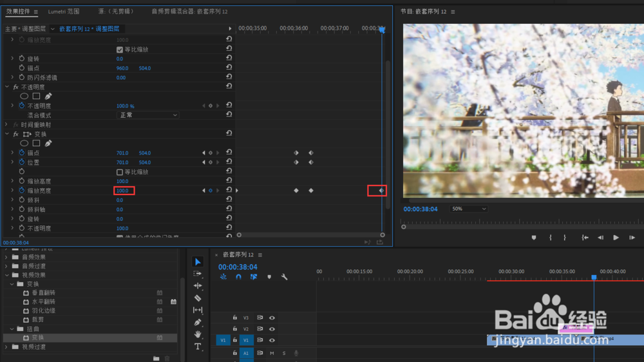644x362 pixels.
Task: Create ellipse mask under 不透明度 effect
Action: click(24, 96)
